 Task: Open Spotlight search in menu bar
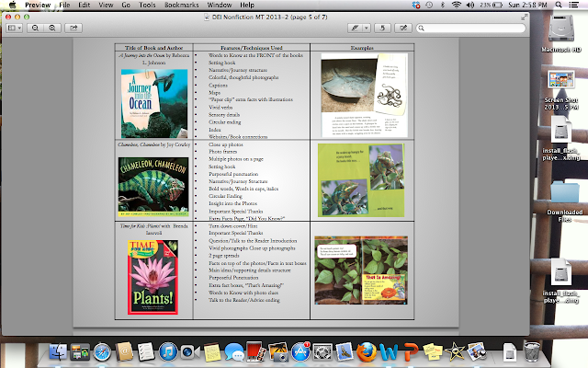coord(559,5)
